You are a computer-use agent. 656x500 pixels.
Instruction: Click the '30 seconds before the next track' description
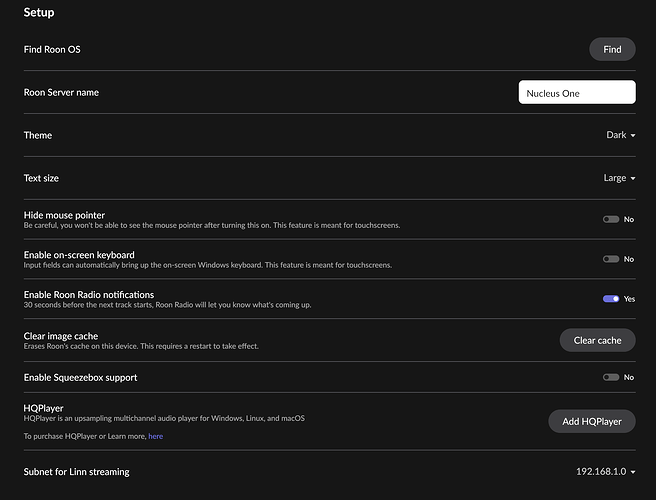pos(167,305)
